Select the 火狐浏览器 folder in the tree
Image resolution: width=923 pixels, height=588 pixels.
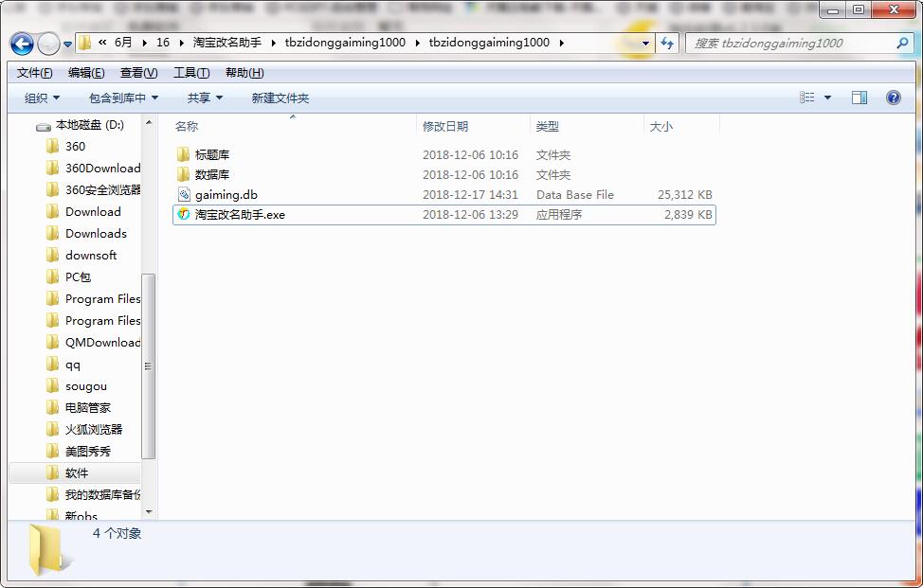[94, 429]
